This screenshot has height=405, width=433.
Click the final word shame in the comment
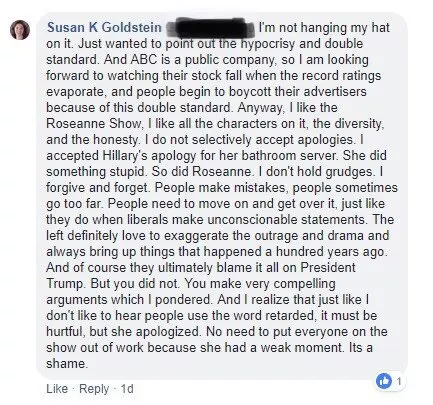66,364
